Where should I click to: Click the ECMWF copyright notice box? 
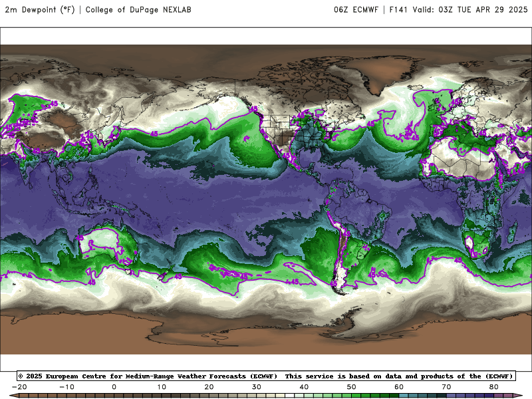(x=267, y=376)
